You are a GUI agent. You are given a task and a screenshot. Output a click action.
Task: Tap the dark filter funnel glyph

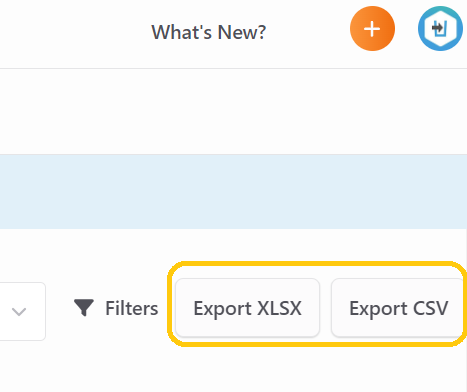[x=84, y=307]
